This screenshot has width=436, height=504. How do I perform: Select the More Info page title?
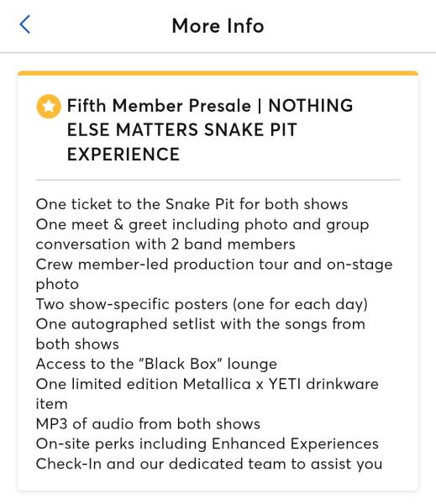coord(218,26)
